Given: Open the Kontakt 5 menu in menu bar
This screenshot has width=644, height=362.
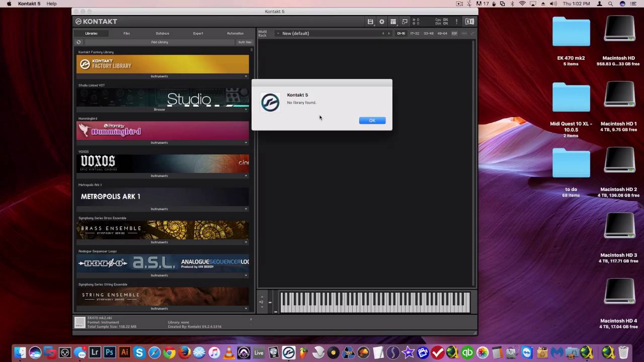Looking at the screenshot, I should click(x=29, y=4).
